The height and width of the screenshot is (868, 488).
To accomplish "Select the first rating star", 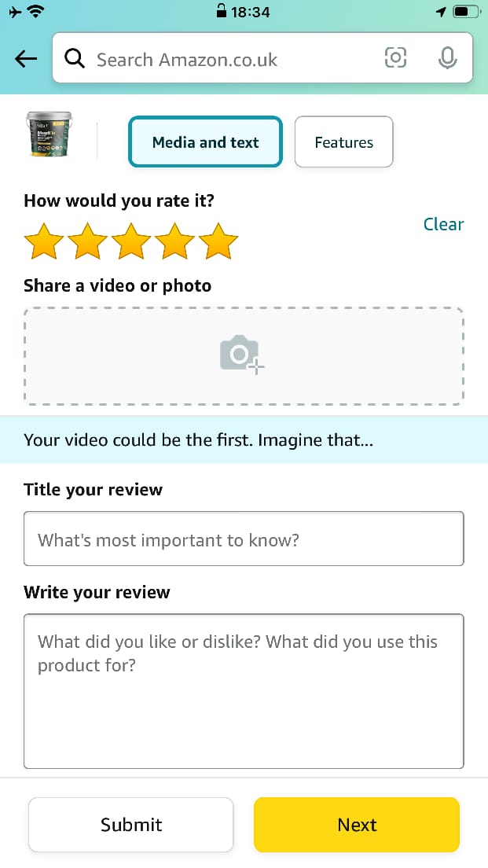I will point(44,241).
